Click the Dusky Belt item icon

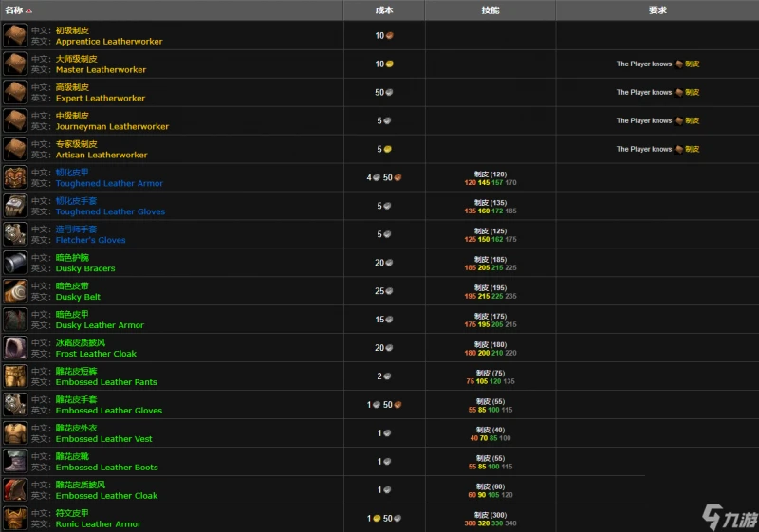point(15,292)
